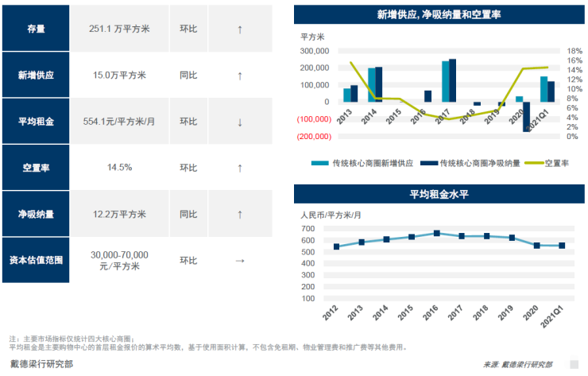588x376 pixels.
Task: Click the right arrow in the 资本估值范围 row
Action: (x=240, y=260)
